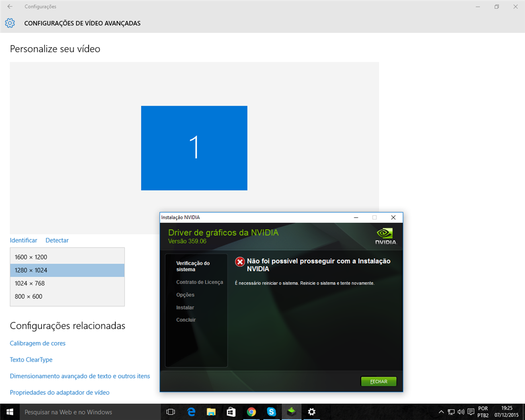Restore down the Configurações window

(496, 7)
